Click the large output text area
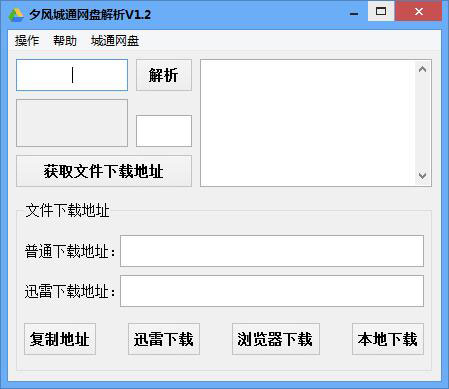The image size is (449, 389). [308, 123]
